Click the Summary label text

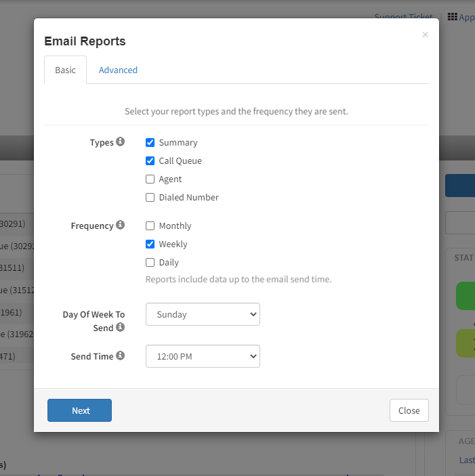[x=178, y=143]
